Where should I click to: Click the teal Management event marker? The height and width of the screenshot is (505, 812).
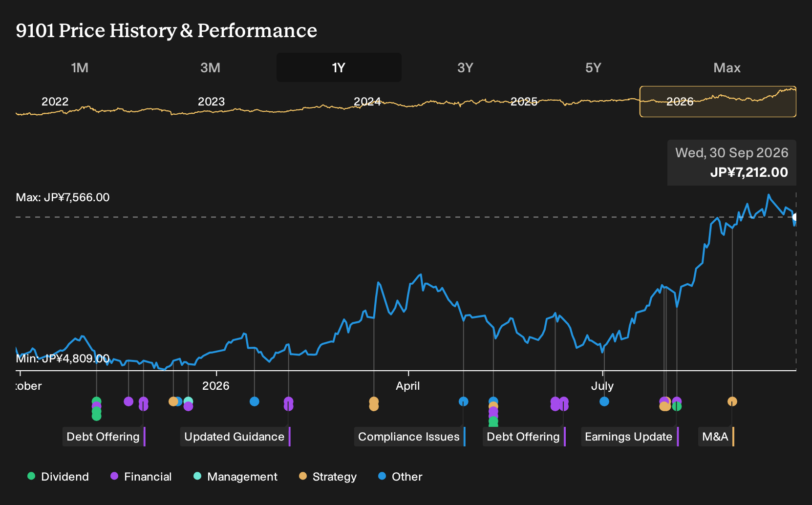(x=188, y=401)
